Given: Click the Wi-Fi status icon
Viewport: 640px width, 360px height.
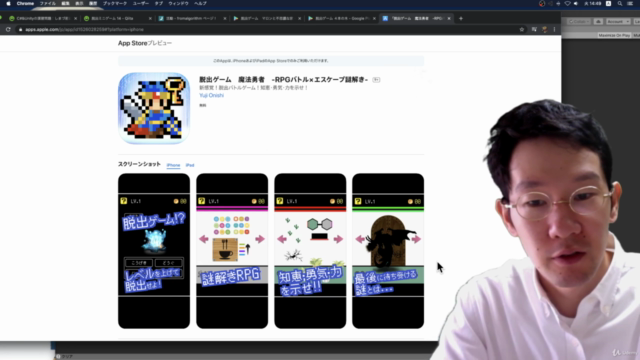Looking at the screenshot, I should click(x=567, y=3).
